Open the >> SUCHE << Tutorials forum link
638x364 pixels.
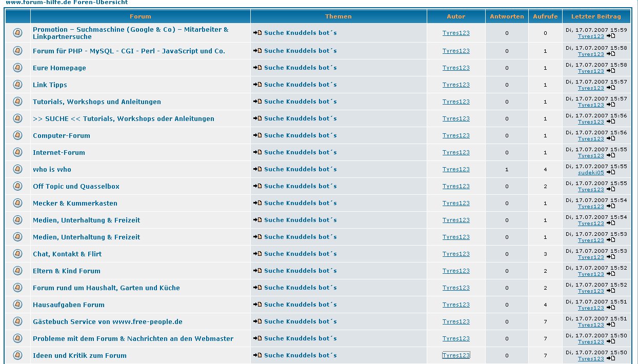123,118
